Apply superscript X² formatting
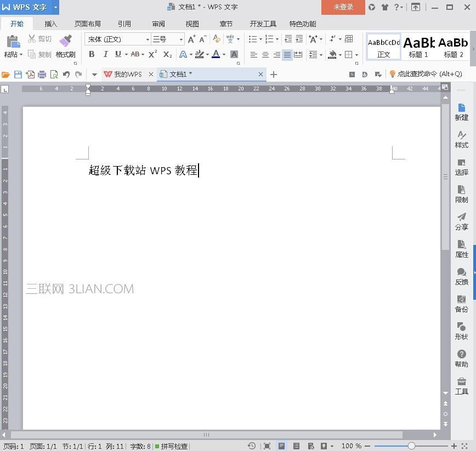The width and height of the screenshot is (476, 451). (x=152, y=54)
